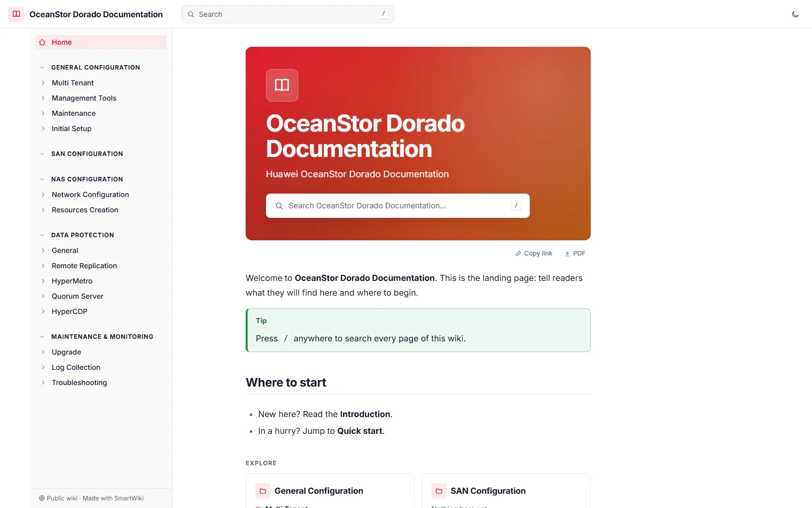
Task: Click Copy link button
Action: [x=534, y=253]
